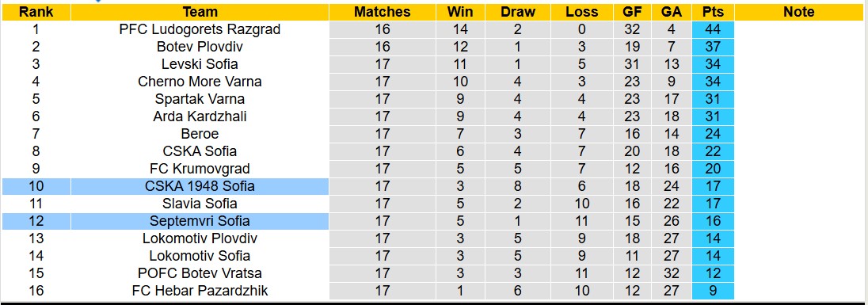Click the Pts column header

(x=713, y=12)
